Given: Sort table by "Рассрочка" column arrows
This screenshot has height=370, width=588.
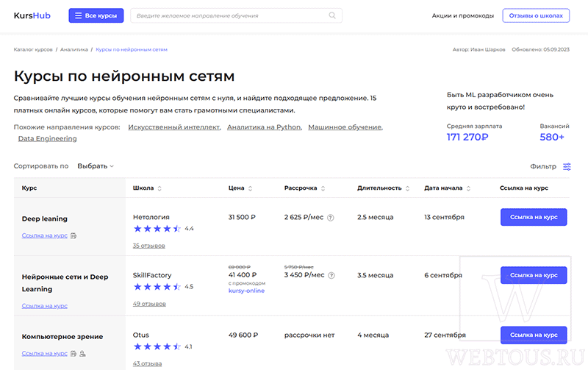Looking at the screenshot, I should coord(323,188).
